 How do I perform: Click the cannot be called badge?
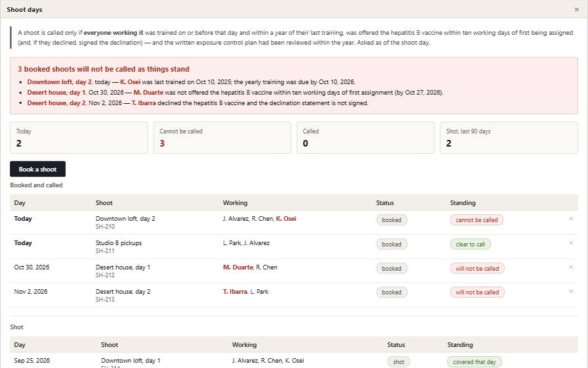coord(476,220)
